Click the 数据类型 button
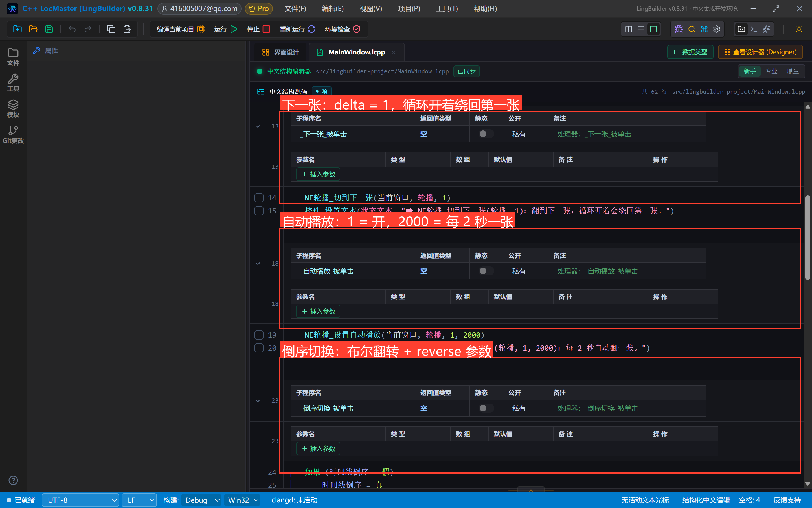This screenshot has height=508, width=812. click(690, 52)
